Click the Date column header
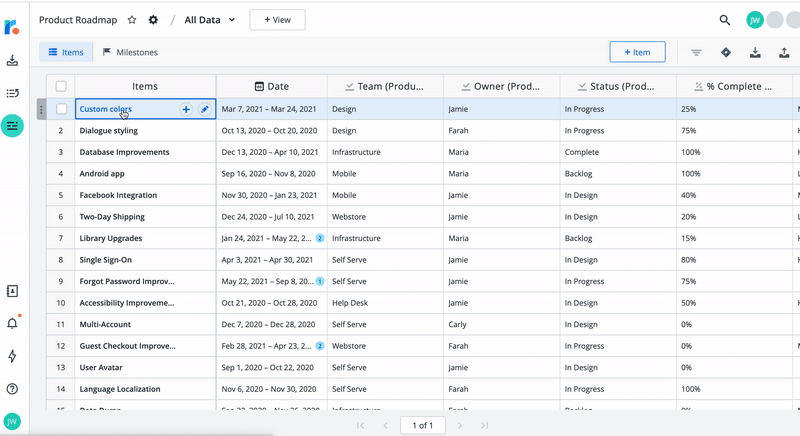 [x=271, y=86]
